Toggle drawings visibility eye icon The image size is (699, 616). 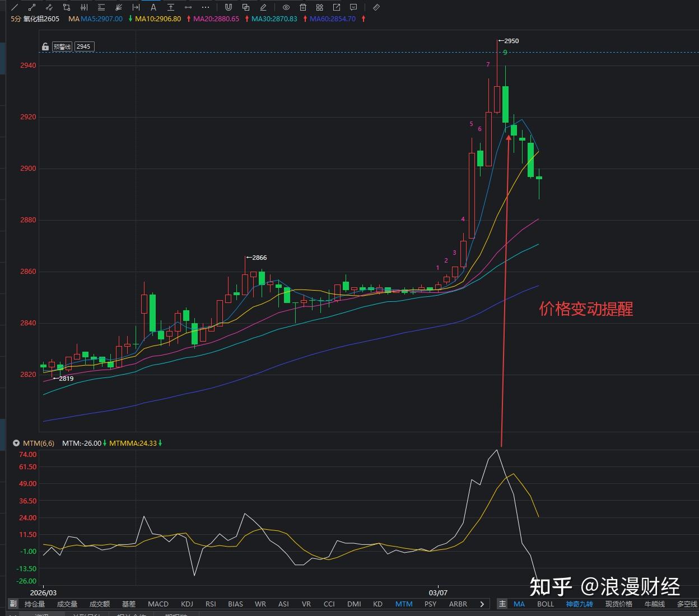click(x=286, y=7)
